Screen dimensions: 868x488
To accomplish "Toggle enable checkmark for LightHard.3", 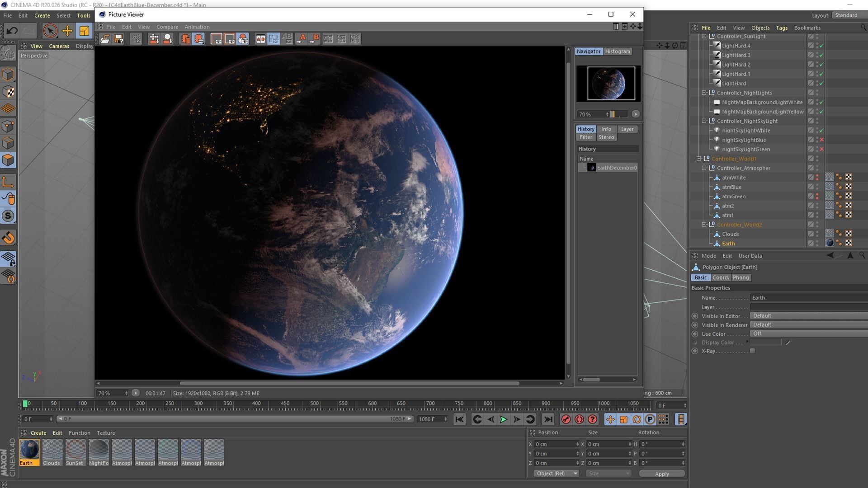I will (821, 55).
